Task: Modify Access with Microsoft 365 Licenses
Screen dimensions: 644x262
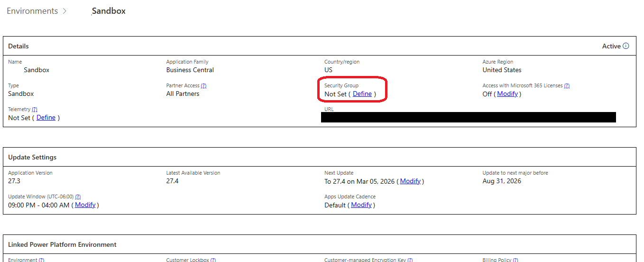Action: (507, 94)
